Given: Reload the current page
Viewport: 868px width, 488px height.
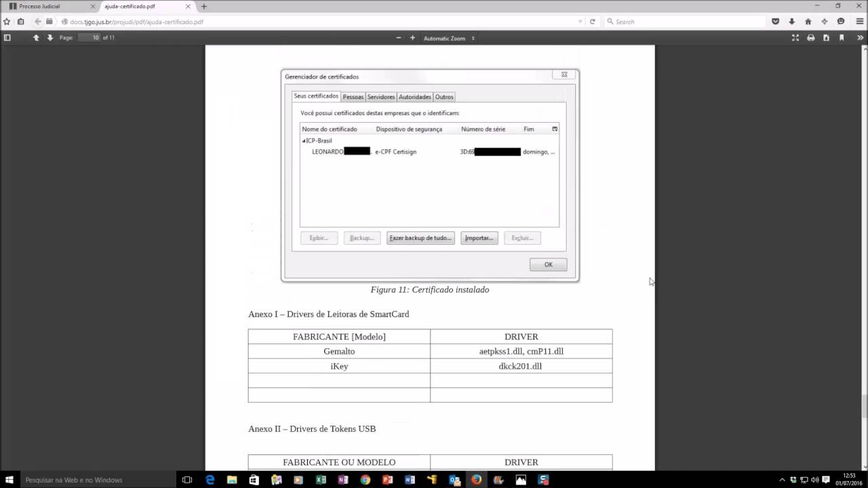Looking at the screenshot, I should point(592,22).
